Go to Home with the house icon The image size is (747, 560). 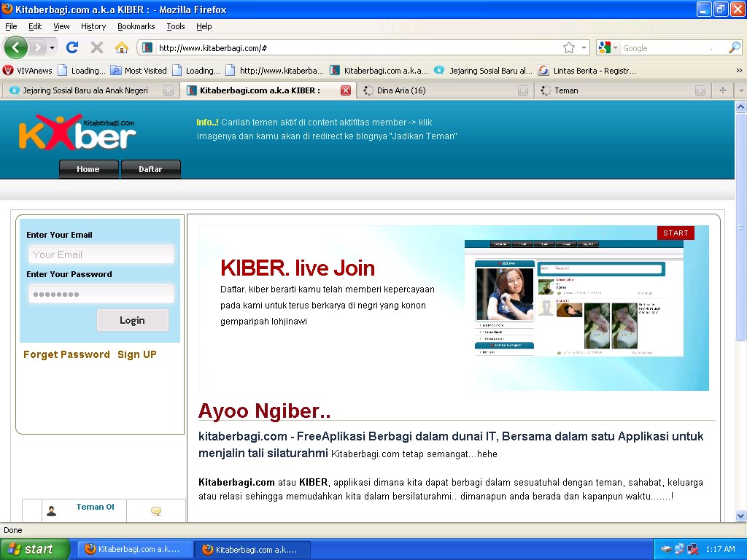(122, 47)
